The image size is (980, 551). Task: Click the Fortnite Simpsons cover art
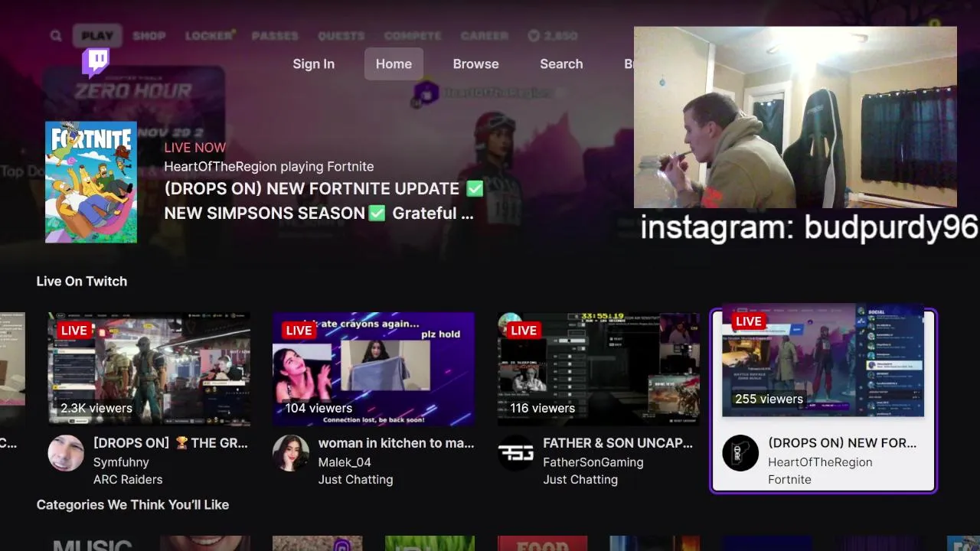pyautogui.click(x=91, y=182)
